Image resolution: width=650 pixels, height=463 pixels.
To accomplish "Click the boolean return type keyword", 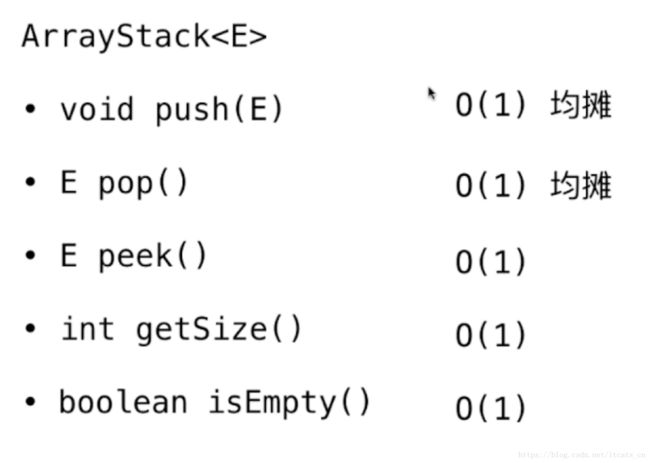I will pyautogui.click(x=123, y=402).
